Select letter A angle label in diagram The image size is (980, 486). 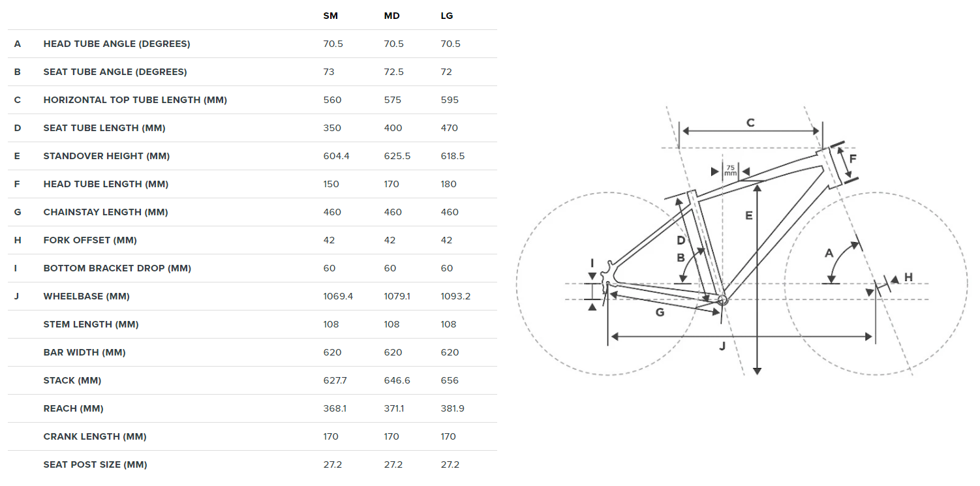point(829,252)
